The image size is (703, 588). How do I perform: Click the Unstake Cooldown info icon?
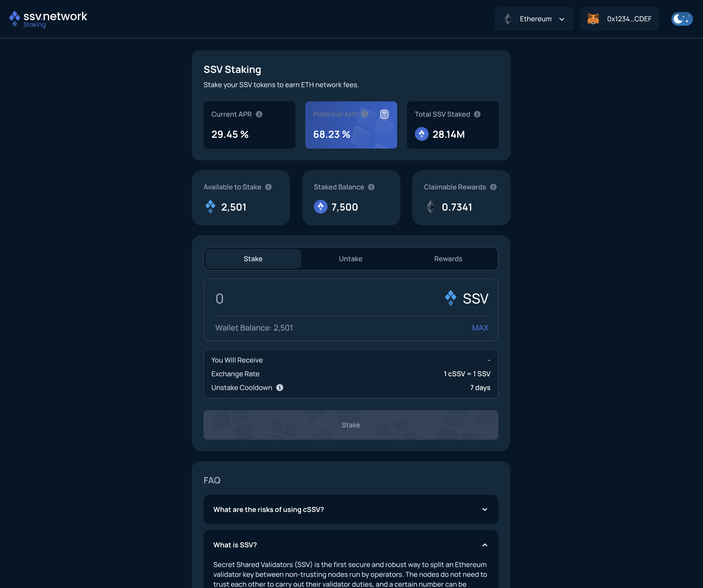(x=280, y=388)
